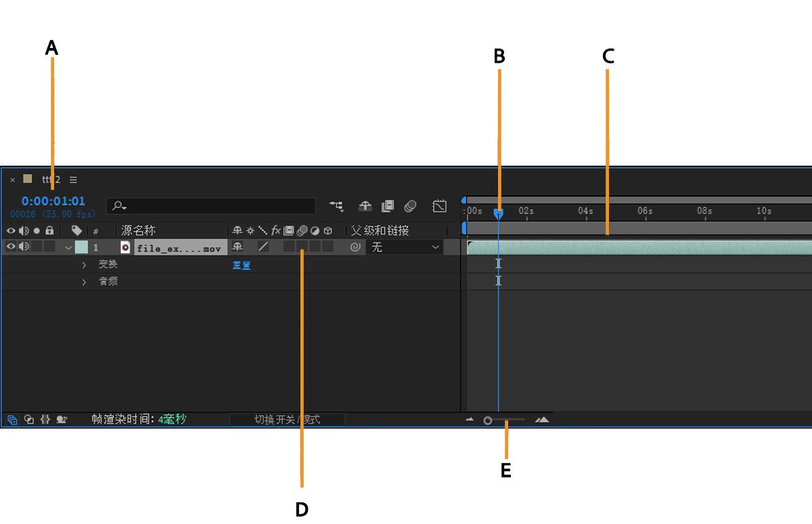Expand the 变换 property group
812x524 pixels.
tap(84, 264)
